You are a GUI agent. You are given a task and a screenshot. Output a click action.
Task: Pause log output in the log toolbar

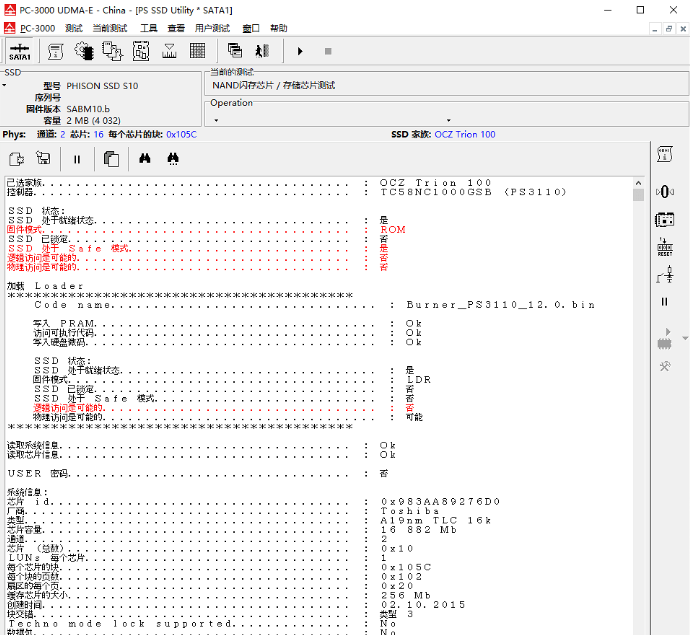77,159
